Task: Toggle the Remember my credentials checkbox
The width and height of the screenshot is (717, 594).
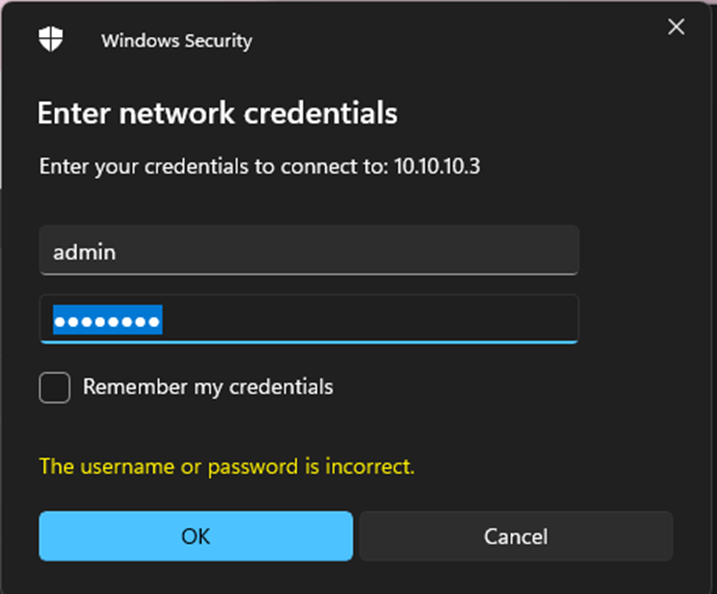Action: click(55, 387)
